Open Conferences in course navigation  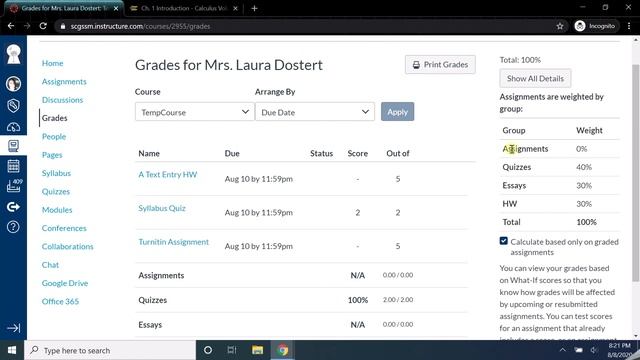(64, 228)
